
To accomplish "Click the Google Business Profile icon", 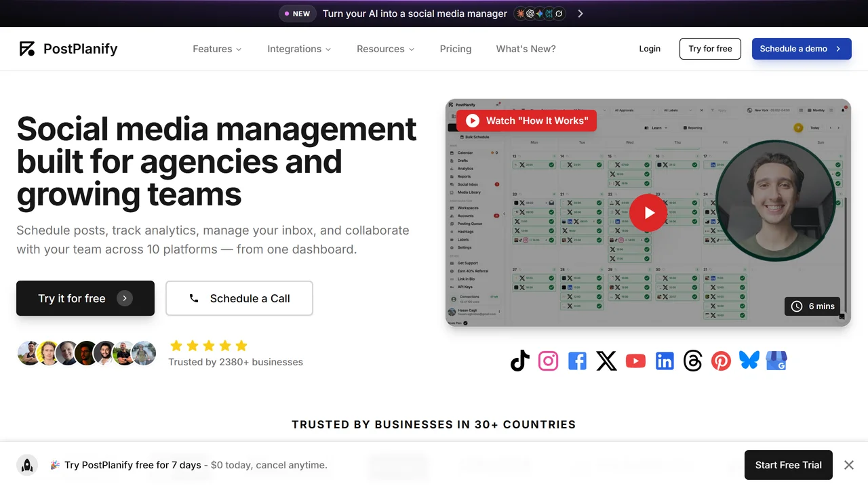I will (776, 361).
